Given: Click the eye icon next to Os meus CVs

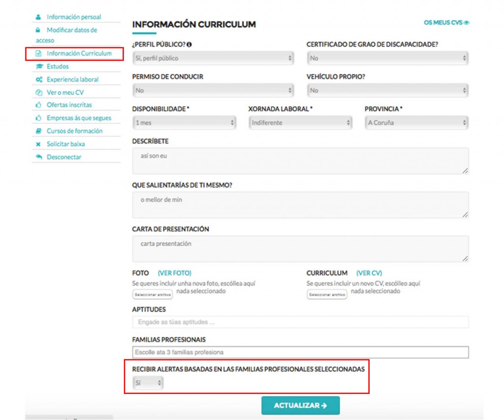Looking at the screenshot, I should pyautogui.click(x=467, y=23).
